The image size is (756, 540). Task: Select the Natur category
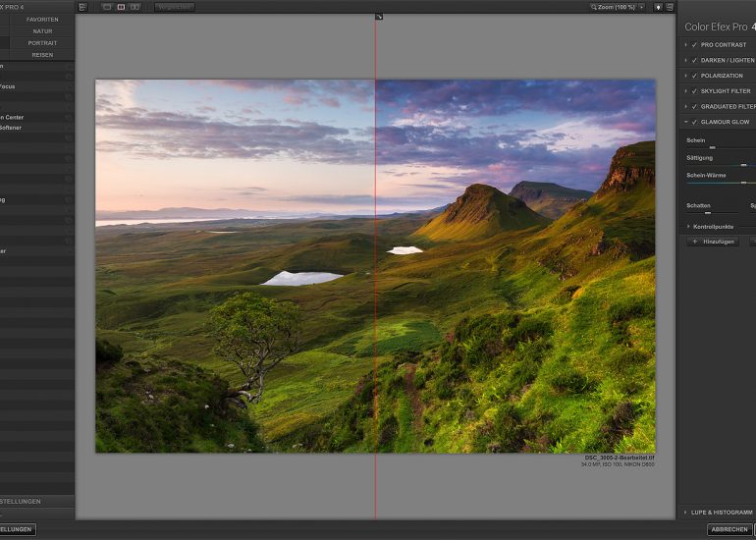tap(42, 31)
